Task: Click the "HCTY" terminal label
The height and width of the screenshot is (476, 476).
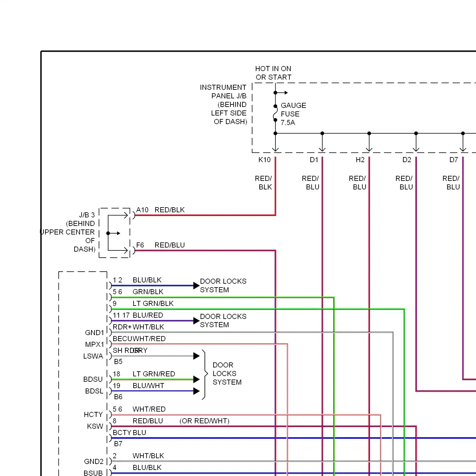Action: (93, 414)
